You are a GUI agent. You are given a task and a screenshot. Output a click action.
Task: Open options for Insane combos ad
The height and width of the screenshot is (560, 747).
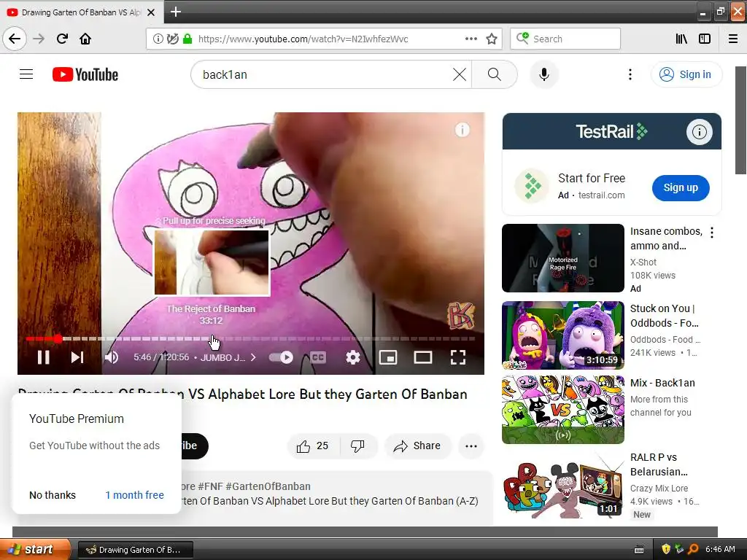click(x=712, y=233)
